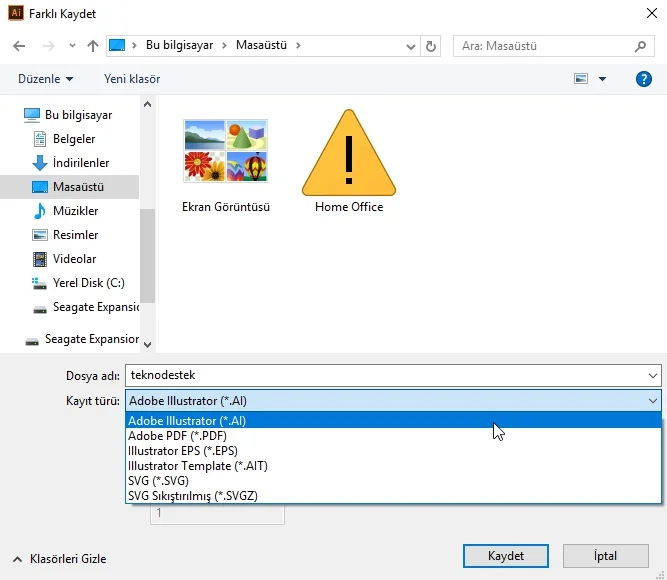Viewport: 667px width, 580px height.
Task: Click sidebar scroll down arrow
Action: (x=148, y=345)
